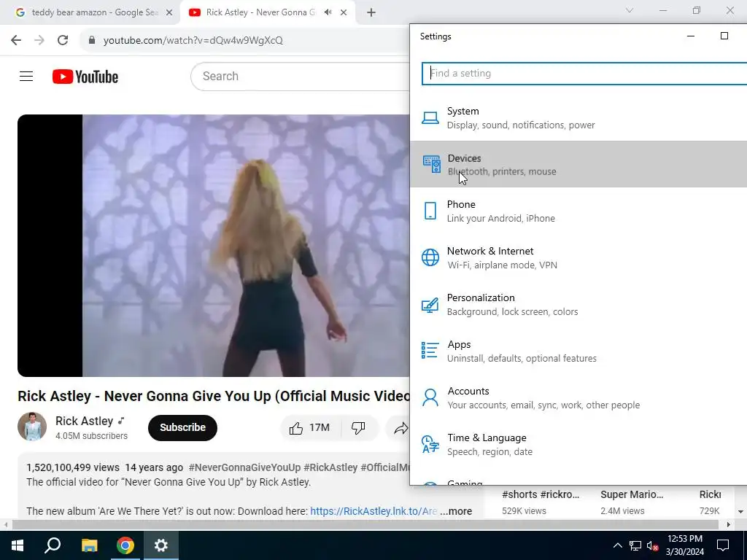Open a new browser tab
The width and height of the screenshot is (747, 560).
[371, 12]
